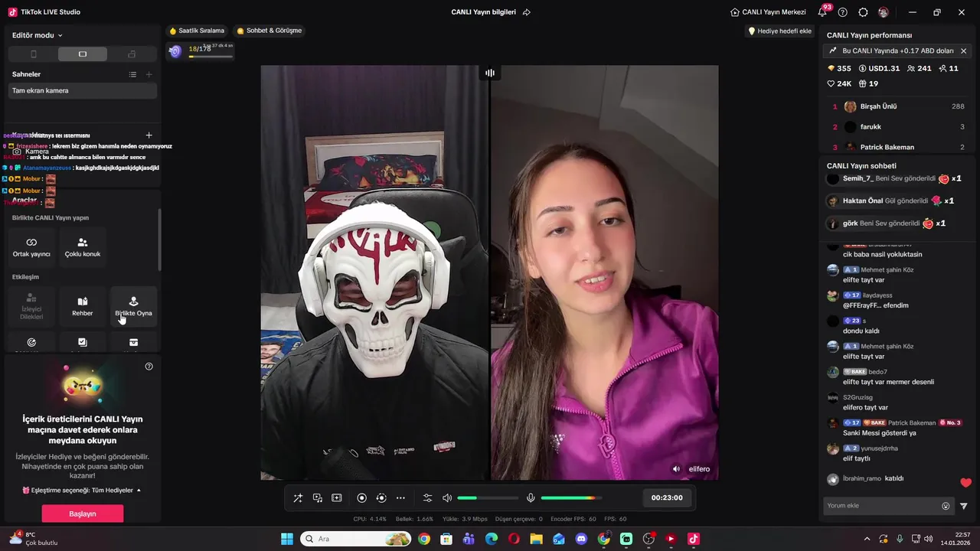This screenshot has height=551, width=980.
Task: Open CANLI Yayın bilgileri title
Action: click(483, 12)
